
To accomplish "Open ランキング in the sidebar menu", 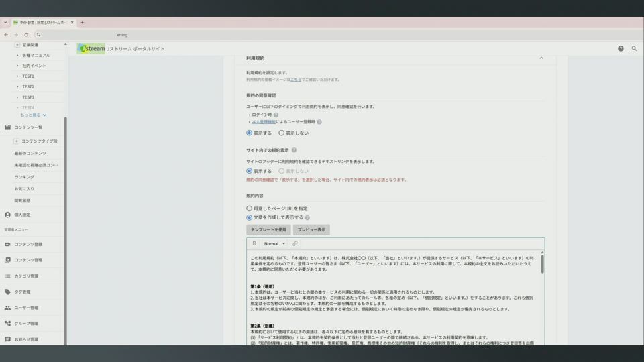I will pos(24,177).
